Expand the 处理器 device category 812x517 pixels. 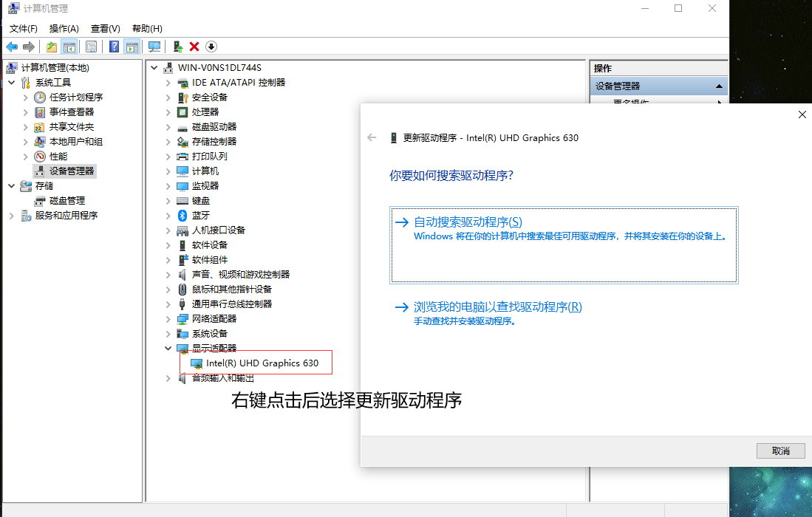tap(168, 112)
